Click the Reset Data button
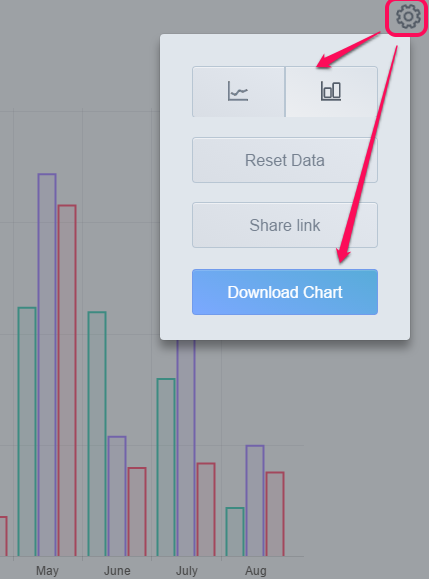This screenshot has height=579, width=429. [285, 160]
